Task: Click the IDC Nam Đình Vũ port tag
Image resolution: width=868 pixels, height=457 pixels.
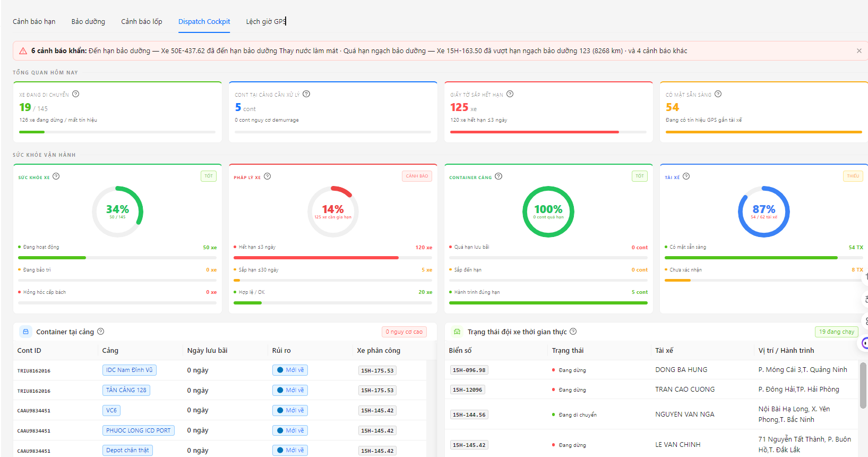Action: click(x=129, y=370)
